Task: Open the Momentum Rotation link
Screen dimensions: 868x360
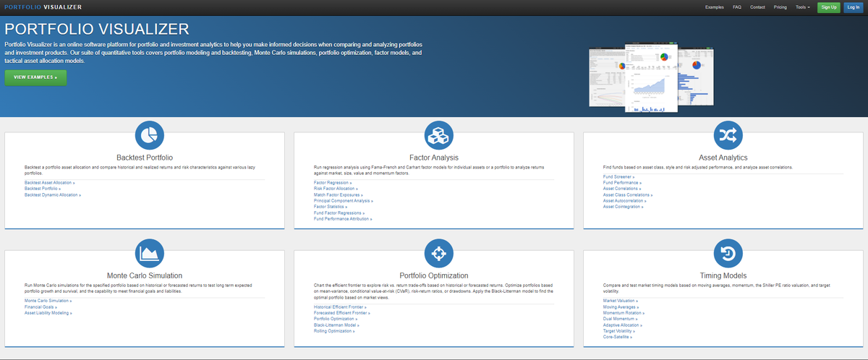Action: point(624,313)
